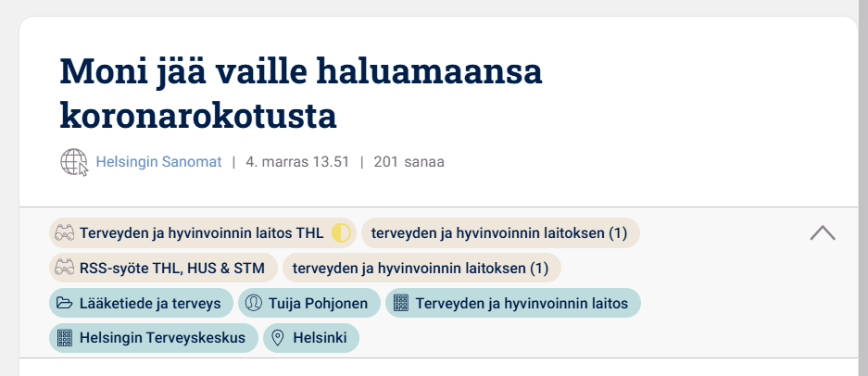
Task: Open the Helsingin Sanomat source link
Action: pyautogui.click(x=158, y=162)
